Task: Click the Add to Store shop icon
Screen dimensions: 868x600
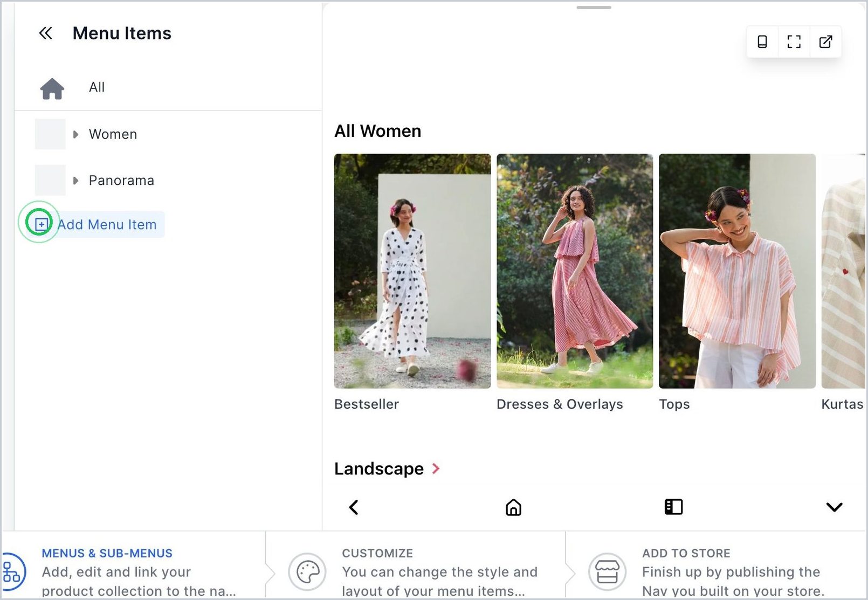Action: (607, 571)
